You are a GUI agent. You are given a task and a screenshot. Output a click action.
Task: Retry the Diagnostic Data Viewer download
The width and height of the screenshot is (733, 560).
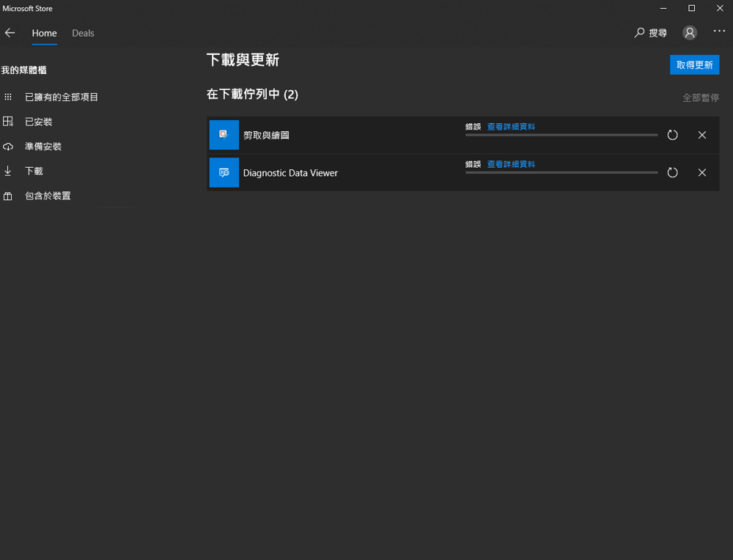(672, 172)
